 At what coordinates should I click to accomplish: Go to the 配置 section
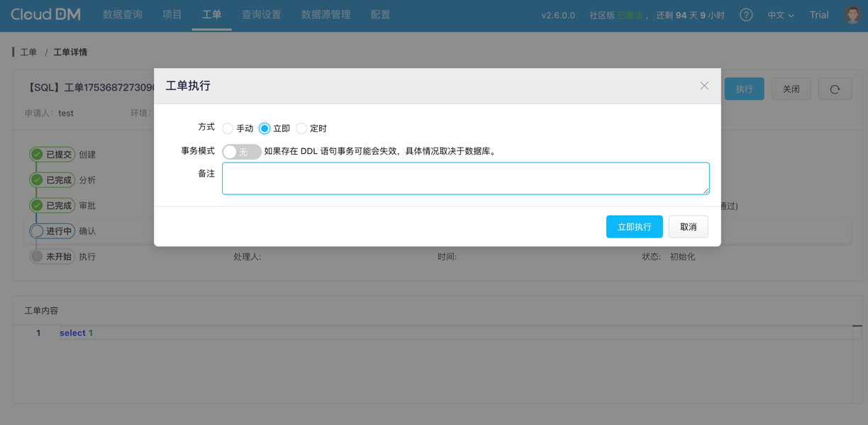380,14
